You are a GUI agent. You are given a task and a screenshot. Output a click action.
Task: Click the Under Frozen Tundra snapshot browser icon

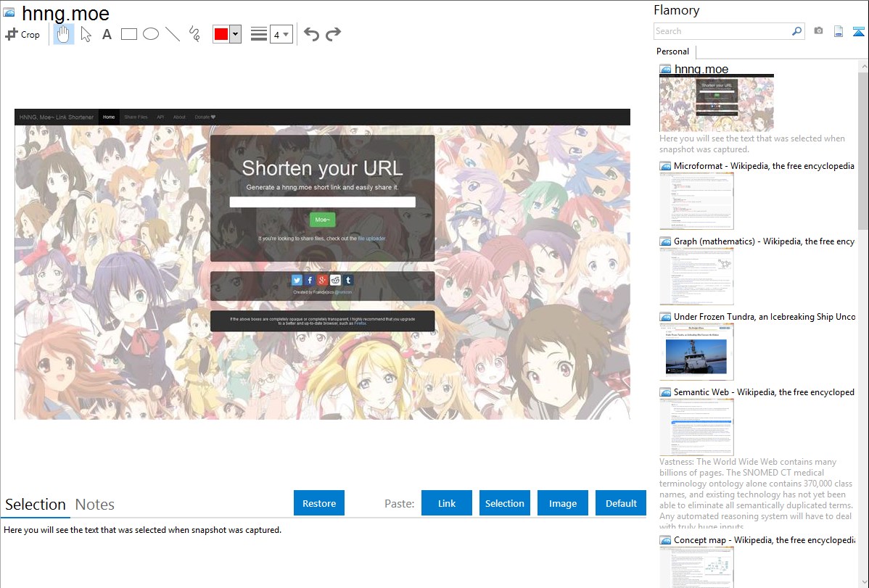(665, 316)
